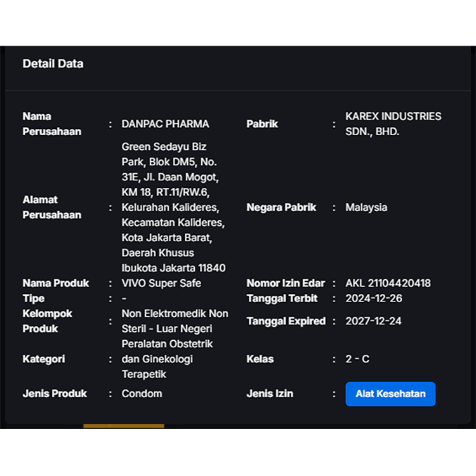Click the expiry date 2027-12-24
Screen dimensions: 476x476
tap(373, 321)
